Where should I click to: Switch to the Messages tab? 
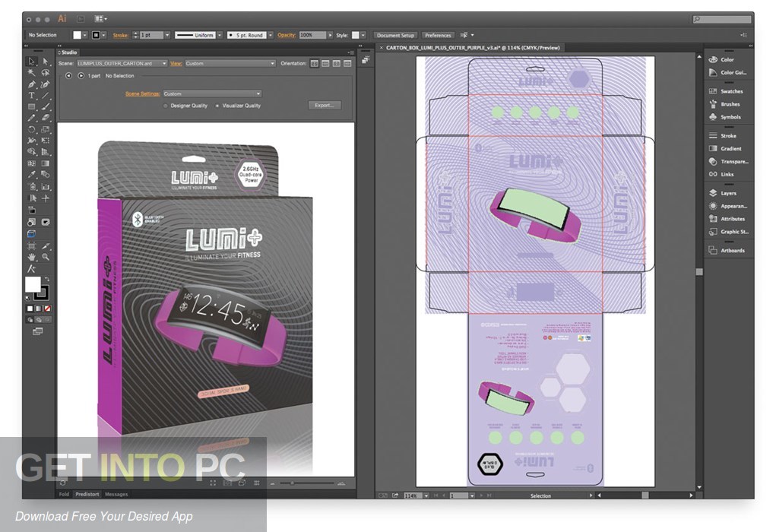[116, 494]
